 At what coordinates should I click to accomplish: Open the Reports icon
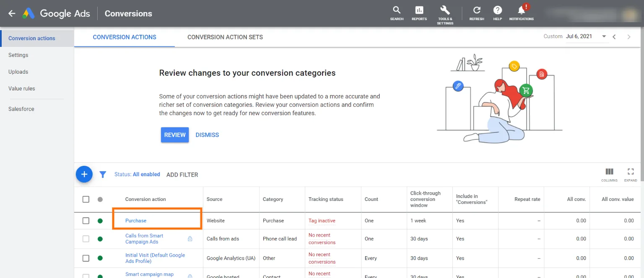[419, 10]
